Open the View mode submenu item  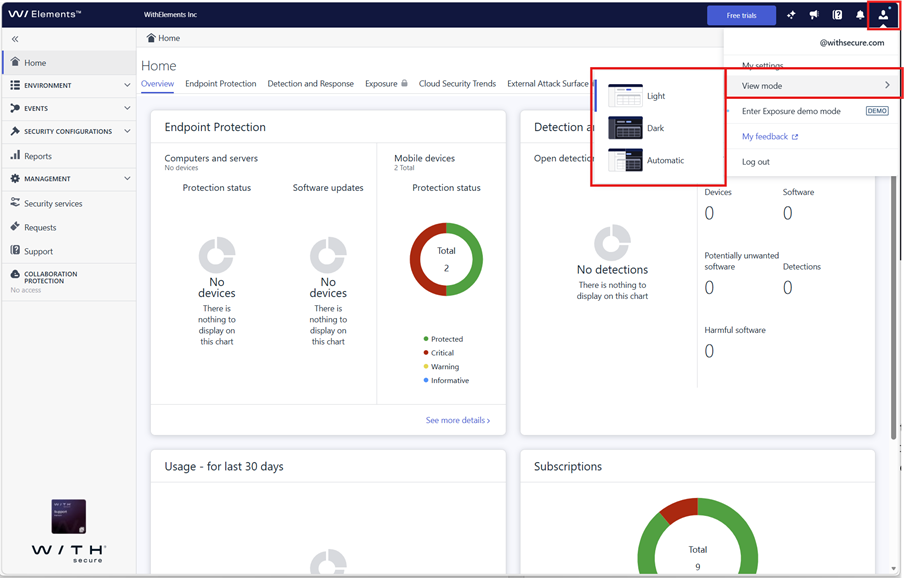pos(815,85)
